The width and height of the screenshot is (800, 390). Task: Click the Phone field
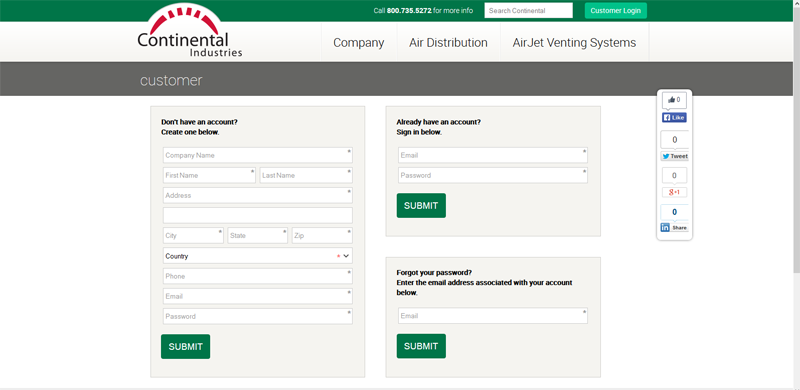click(258, 276)
